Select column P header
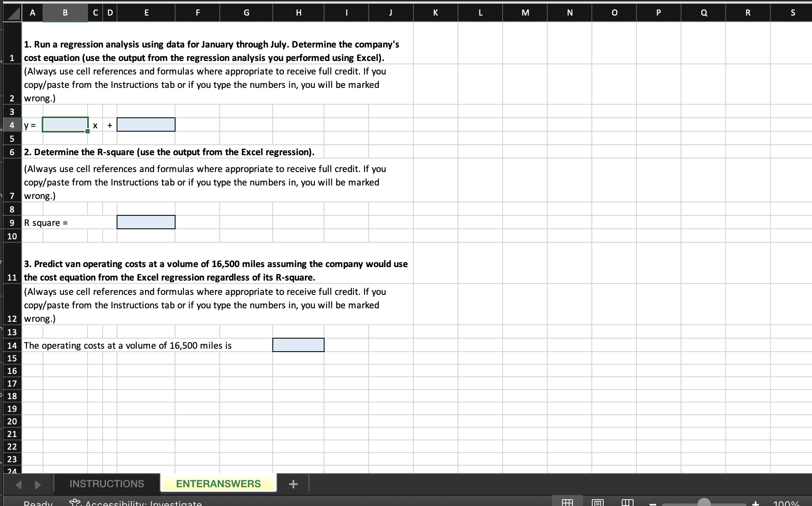The width and height of the screenshot is (812, 506). click(x=659, y=13)
